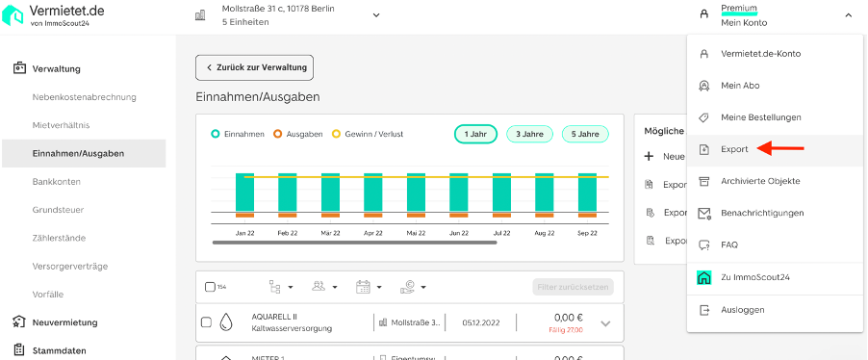Open Bankkonten in the sidebar

coord(57,182)
